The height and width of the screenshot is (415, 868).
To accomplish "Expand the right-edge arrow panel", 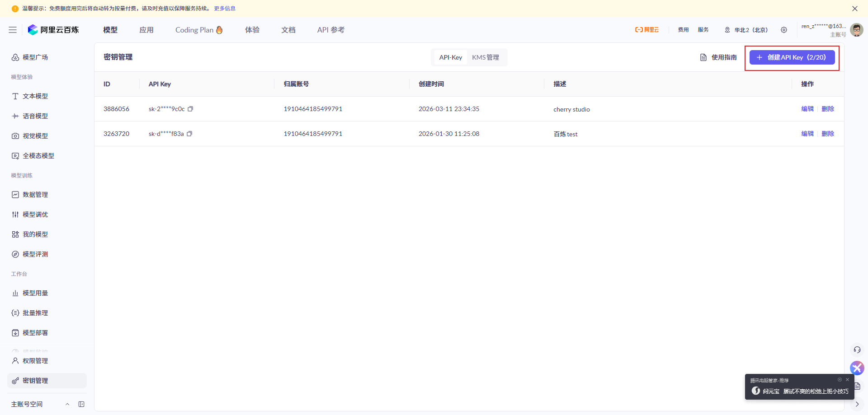I will 857,404.
